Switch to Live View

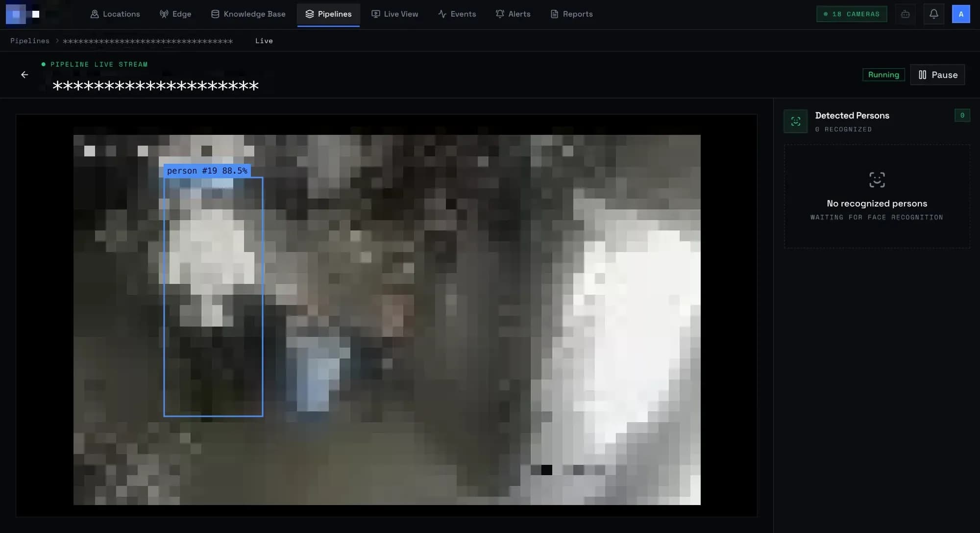[394, 14]
